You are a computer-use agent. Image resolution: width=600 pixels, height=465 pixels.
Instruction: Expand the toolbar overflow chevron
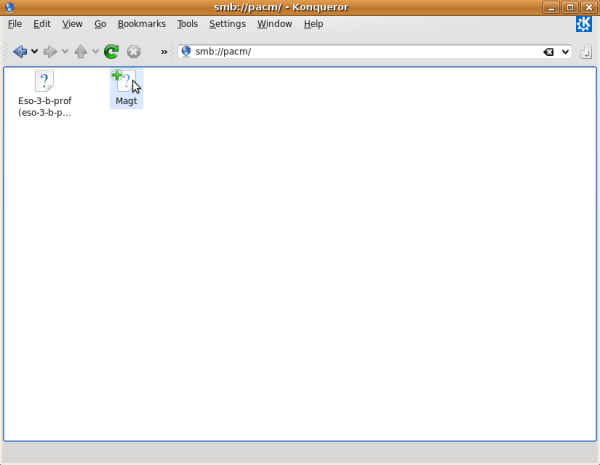pos(164,51)
